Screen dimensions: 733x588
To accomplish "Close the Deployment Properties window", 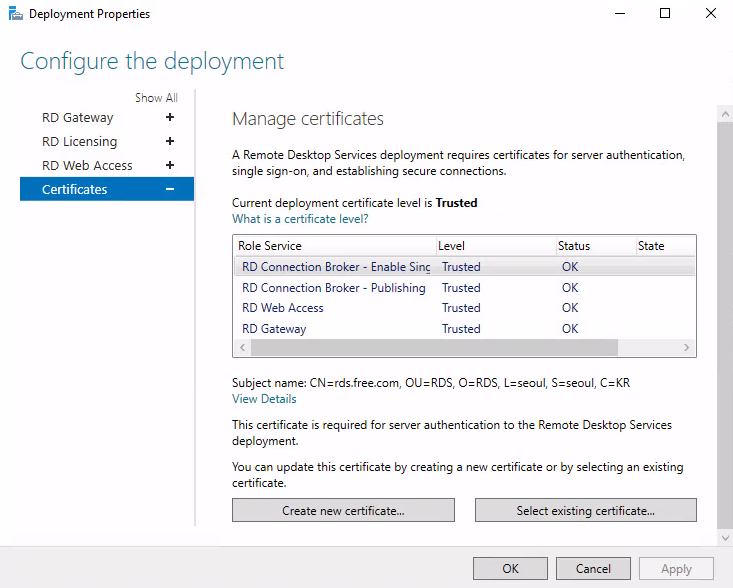I will (x=711, y=14).
